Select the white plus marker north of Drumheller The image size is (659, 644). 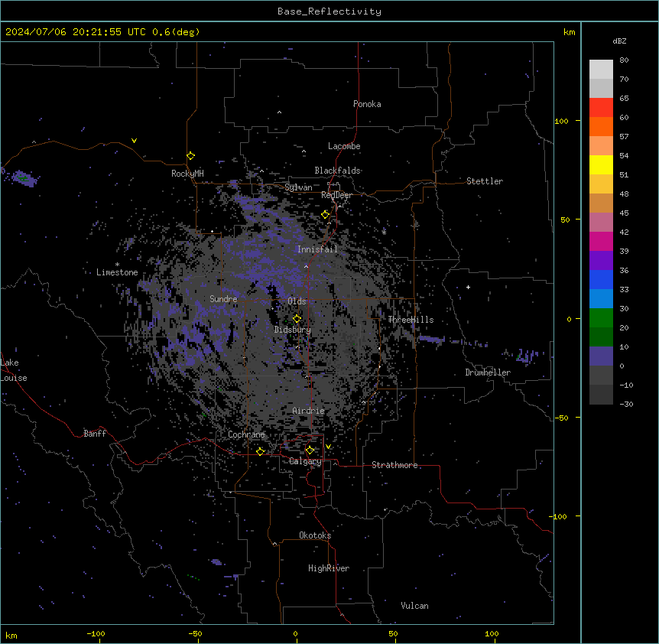pos(468,287)
